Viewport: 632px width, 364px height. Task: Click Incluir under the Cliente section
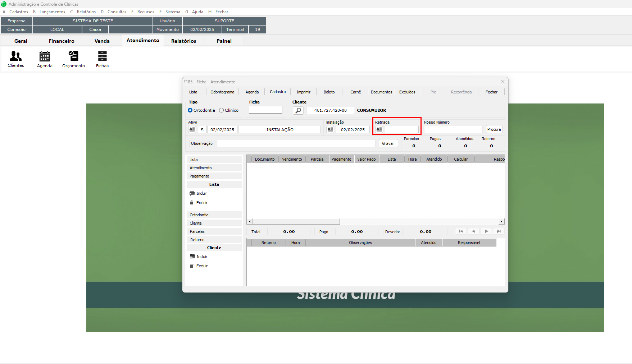199,257
